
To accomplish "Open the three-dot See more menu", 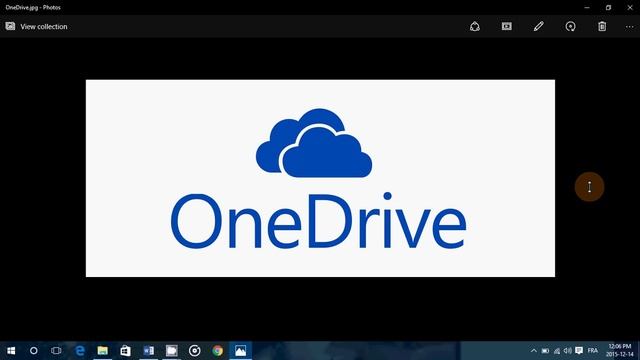I will coord(629,27).
